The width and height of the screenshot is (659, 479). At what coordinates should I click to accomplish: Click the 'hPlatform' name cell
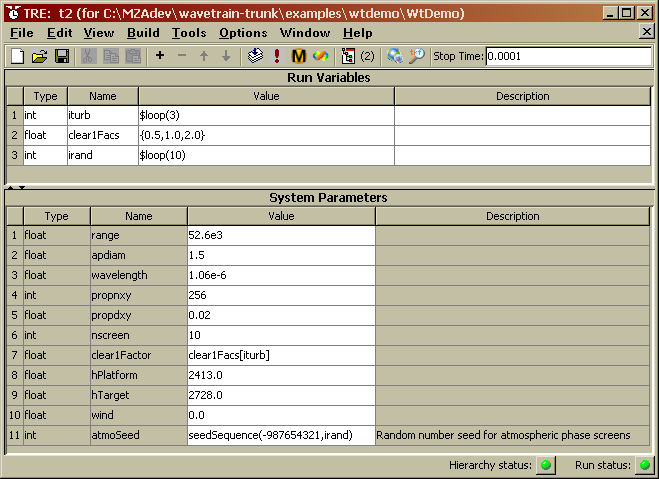coord(139,375)
